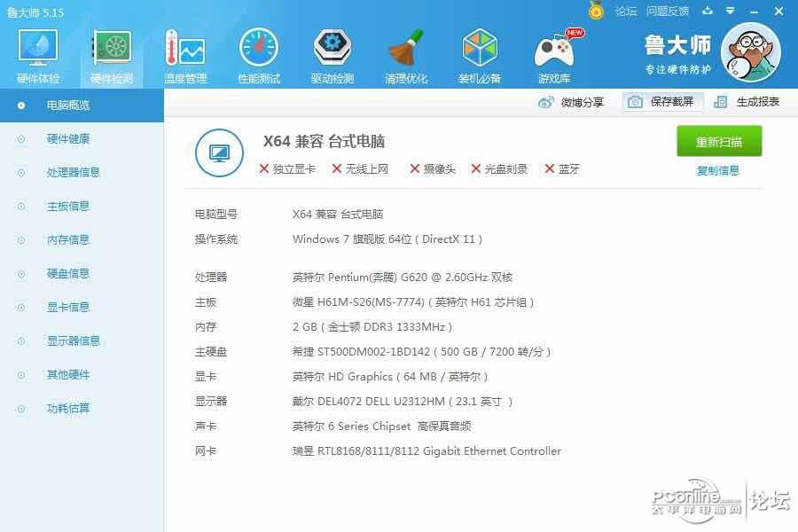Screen dimensions: 798x532
Task: Click the 鲁大师 mascot avatar
Action: pyautogui.click(x=751, y=52)
